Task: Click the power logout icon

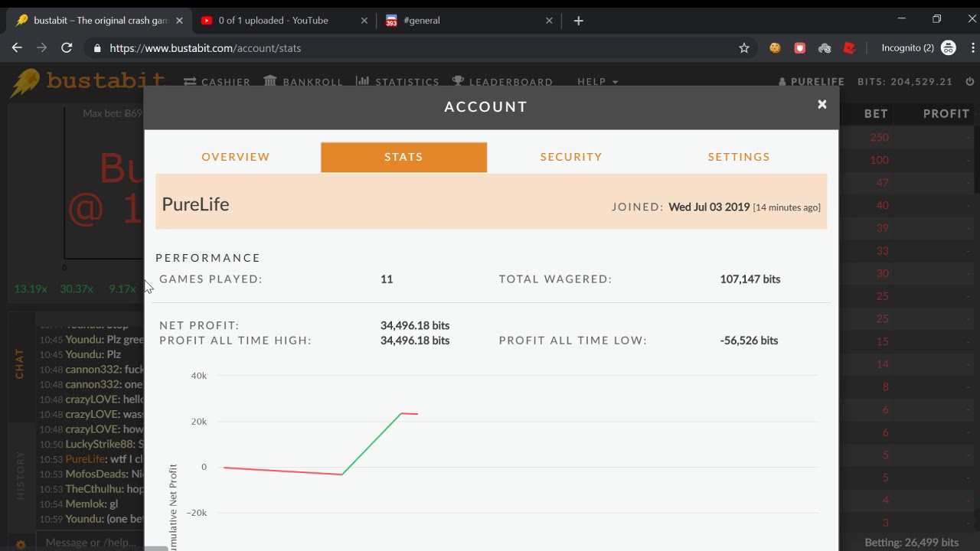Action: tap(970, 81)
